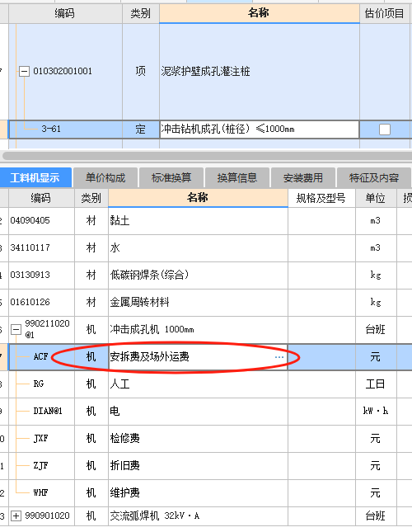
Task: Select material code 04090405
Action: (41, 220)
